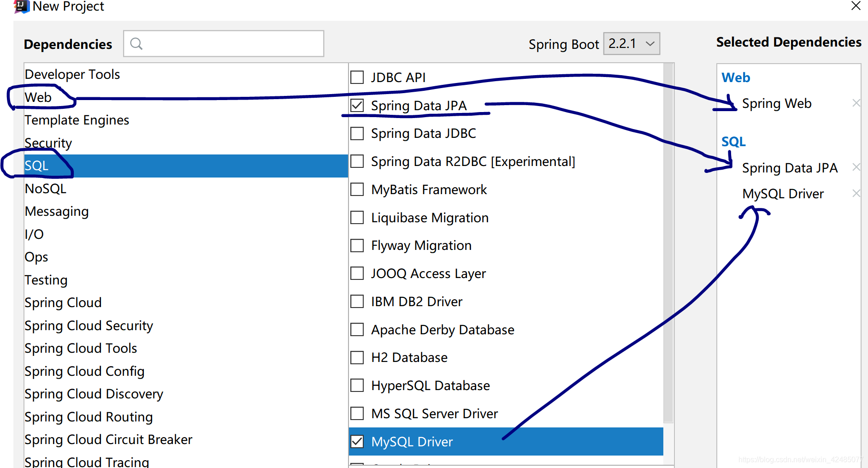
Task: Uncheck the MySQL Driver checkbox
Action: (357, 442)
